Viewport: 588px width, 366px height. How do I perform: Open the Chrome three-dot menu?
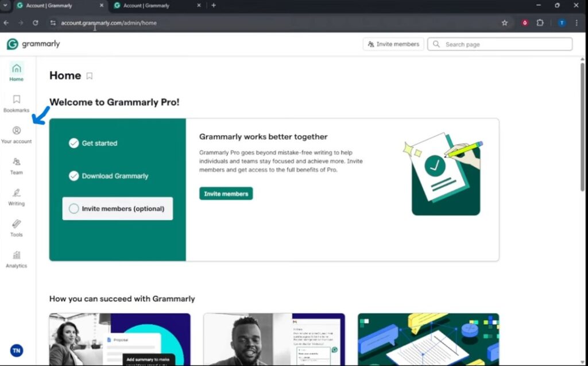(x=577, y=23)
